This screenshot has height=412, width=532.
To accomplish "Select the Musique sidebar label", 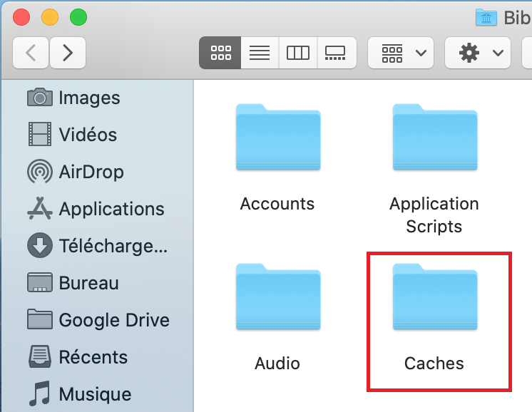I will point(95,394).
